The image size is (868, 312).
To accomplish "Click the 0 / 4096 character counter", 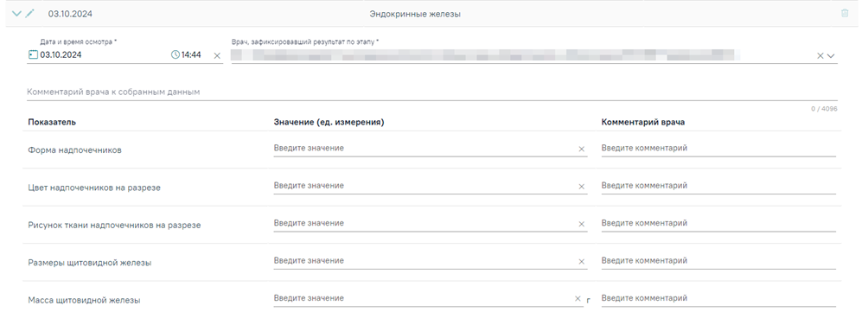I will click(824, 109).
